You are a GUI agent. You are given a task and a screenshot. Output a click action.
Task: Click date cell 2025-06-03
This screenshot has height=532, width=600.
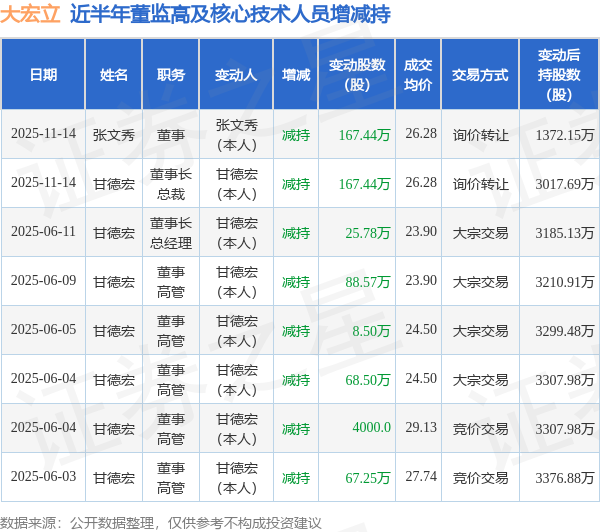(43, 477)
